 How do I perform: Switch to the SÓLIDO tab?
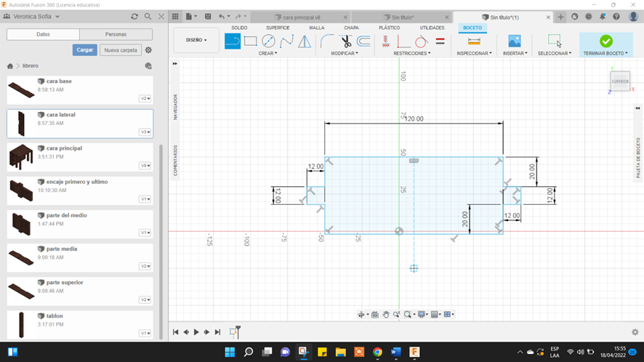239,28
